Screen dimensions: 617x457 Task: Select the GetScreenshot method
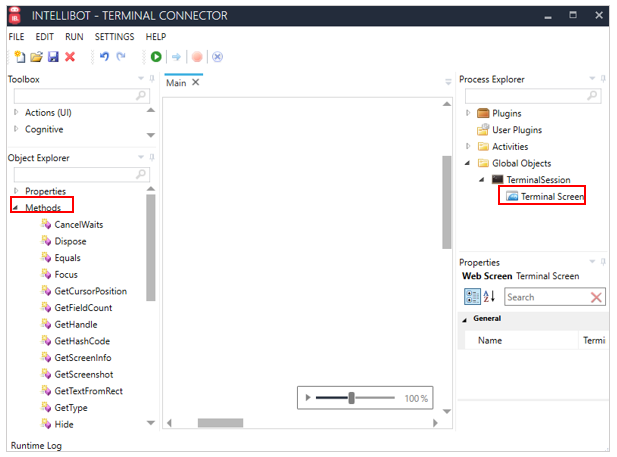[x=84, y=374]
